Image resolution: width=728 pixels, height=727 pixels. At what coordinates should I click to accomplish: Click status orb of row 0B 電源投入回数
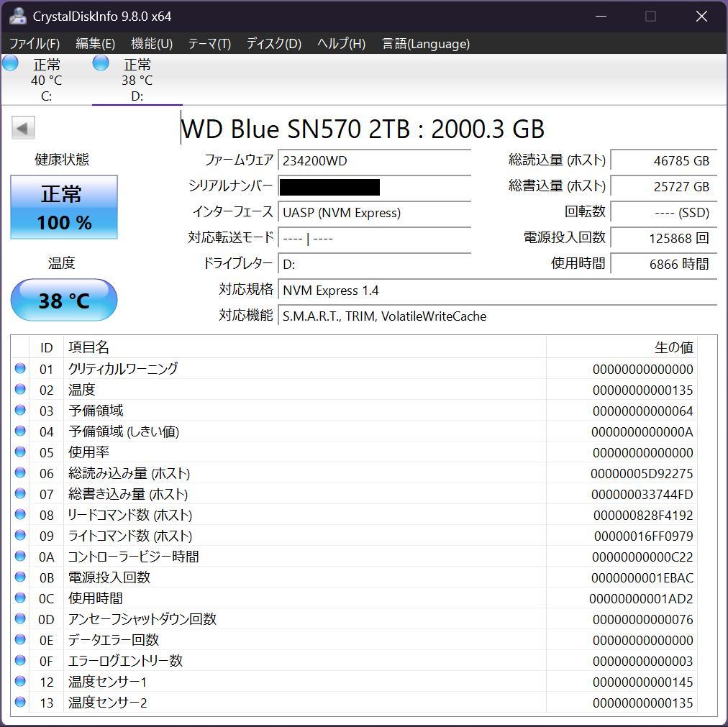click(x=20, y=577)
